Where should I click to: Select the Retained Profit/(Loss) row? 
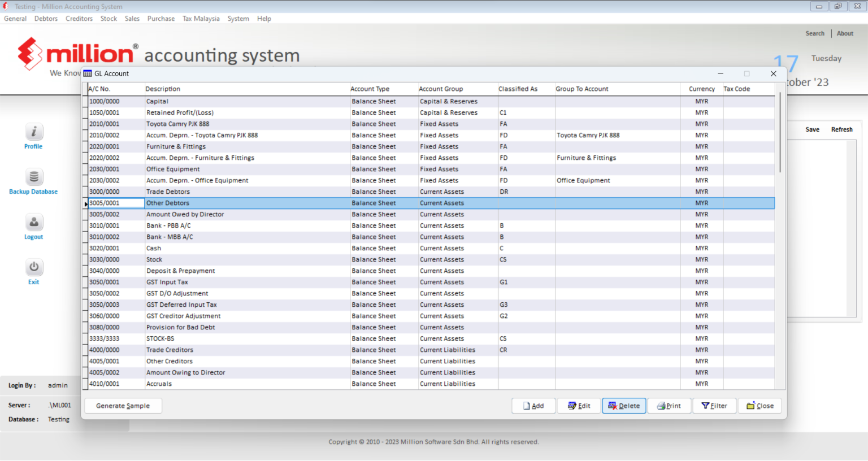[431, 112]
